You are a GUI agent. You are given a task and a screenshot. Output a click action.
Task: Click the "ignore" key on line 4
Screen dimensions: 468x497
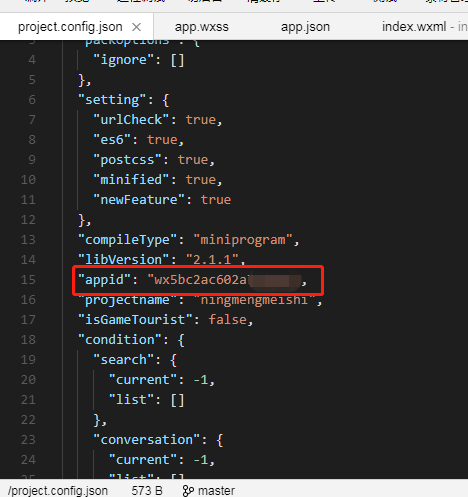click(124, 60)
